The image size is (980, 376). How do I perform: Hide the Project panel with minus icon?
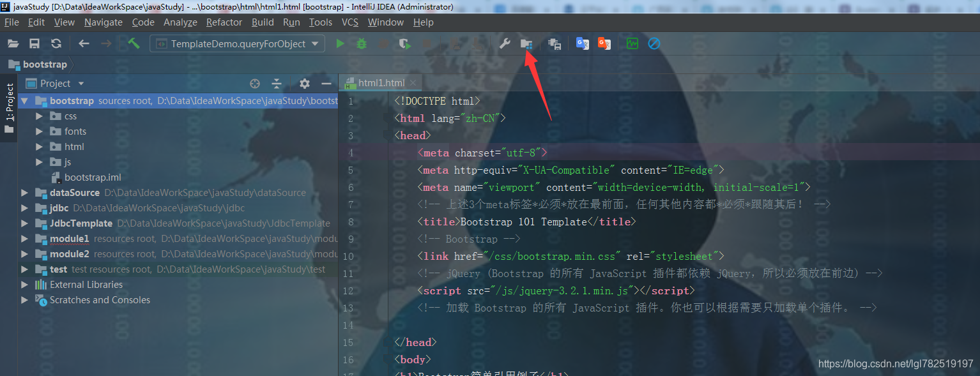(x=326, y=84)
